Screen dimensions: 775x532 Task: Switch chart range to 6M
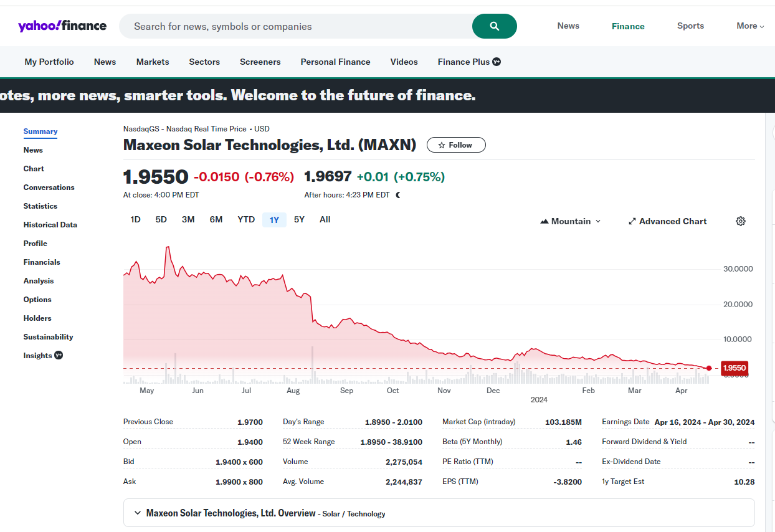click(x=216, y=219)
